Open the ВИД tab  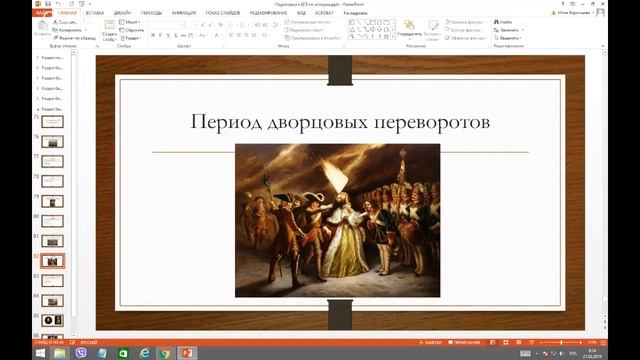301,13
